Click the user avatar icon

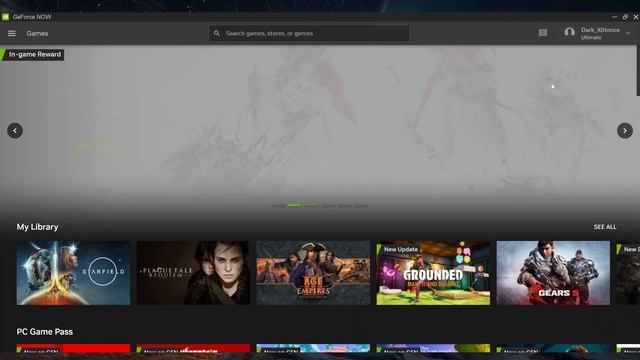[x=569, y=32]
